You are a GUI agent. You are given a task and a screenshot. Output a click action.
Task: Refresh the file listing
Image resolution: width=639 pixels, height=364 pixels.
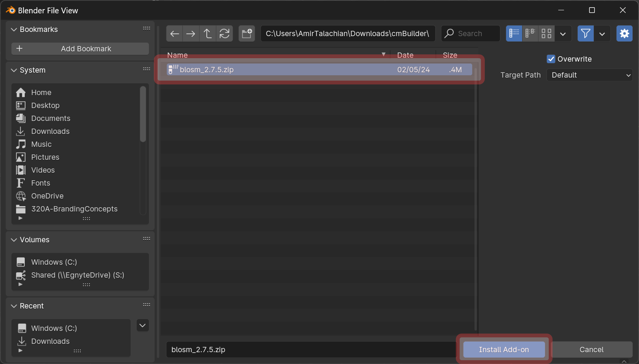tap(225, 33)
